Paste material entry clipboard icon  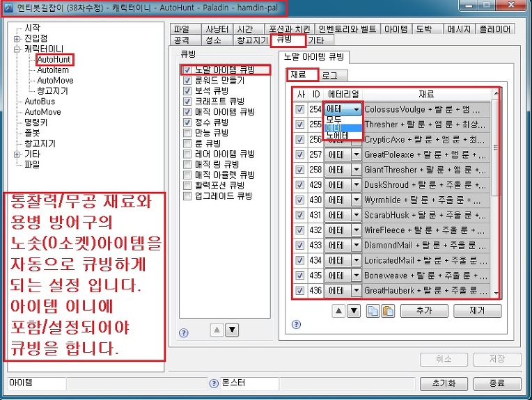click(388, 311)
